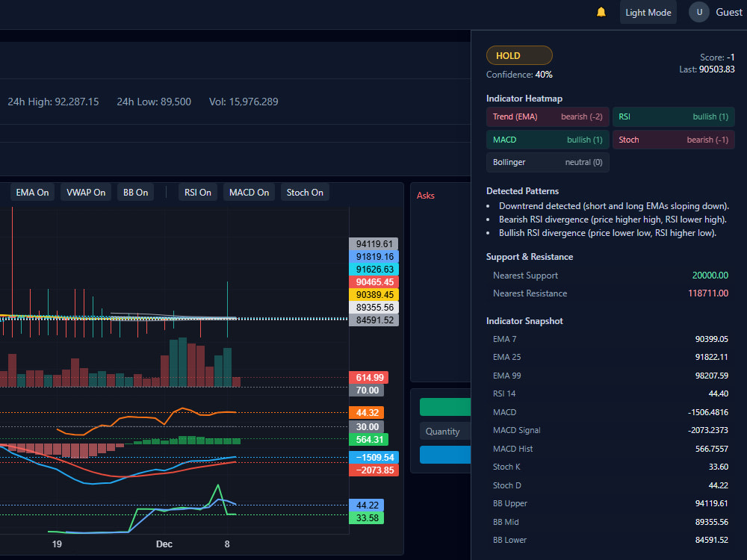Image resolution: width=747 pixels, height=560 pixels.
Task: Switch to Light Mode
Action: [648, 13]
